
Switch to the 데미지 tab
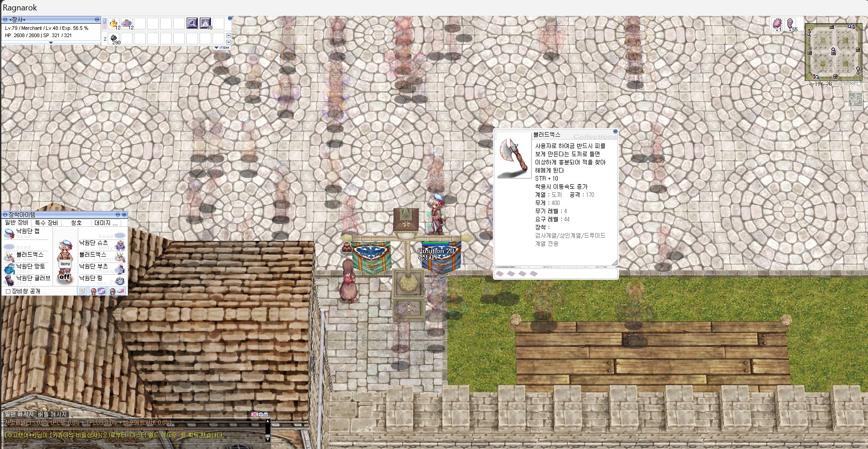(x=106, y=223)
